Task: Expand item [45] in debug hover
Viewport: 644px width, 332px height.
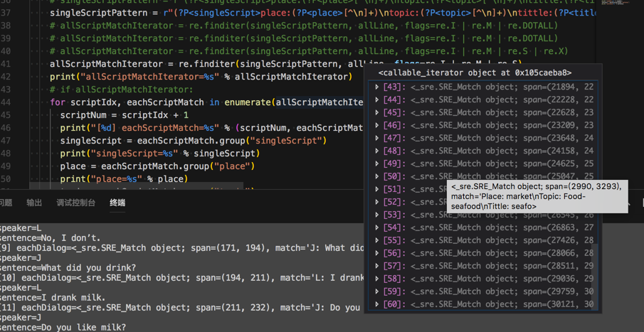Action: click(376, 112)
